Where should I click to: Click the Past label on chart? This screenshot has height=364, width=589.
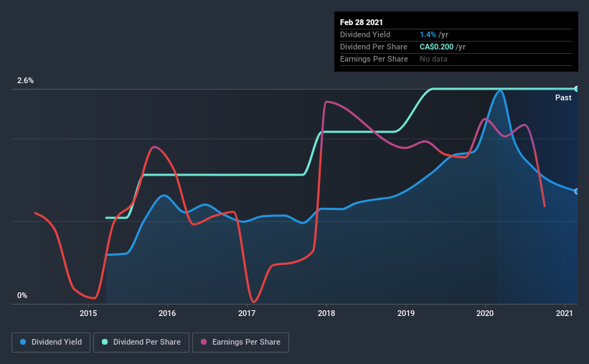pyautogui.click(x=563, y=97)
